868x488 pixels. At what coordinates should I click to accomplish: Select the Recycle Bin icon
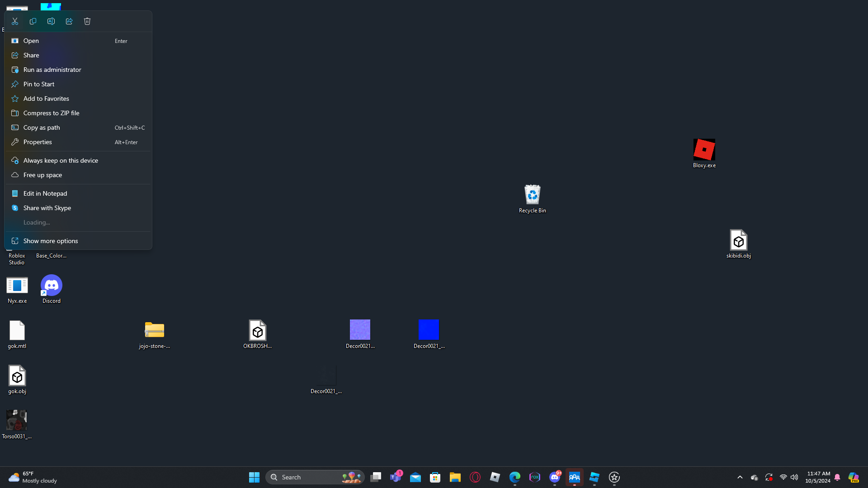point(532,195)
